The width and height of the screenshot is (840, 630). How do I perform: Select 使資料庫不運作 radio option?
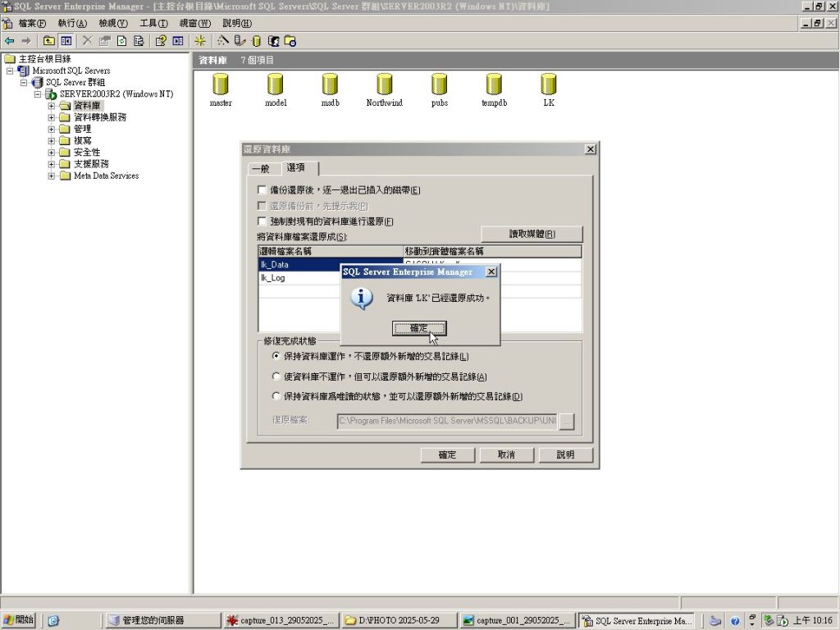click(276, 377)
